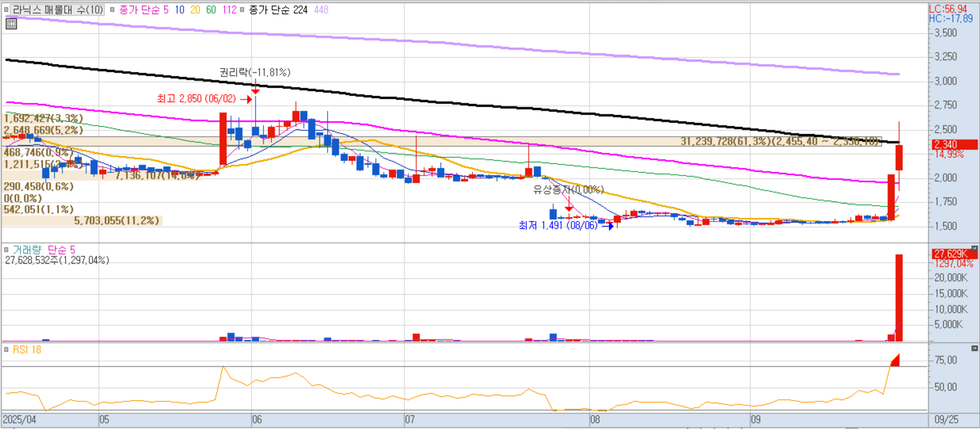Select the 라닉스 매물대 수(10) label
This screenshot has height=429, width=980.
coord(58,10)
